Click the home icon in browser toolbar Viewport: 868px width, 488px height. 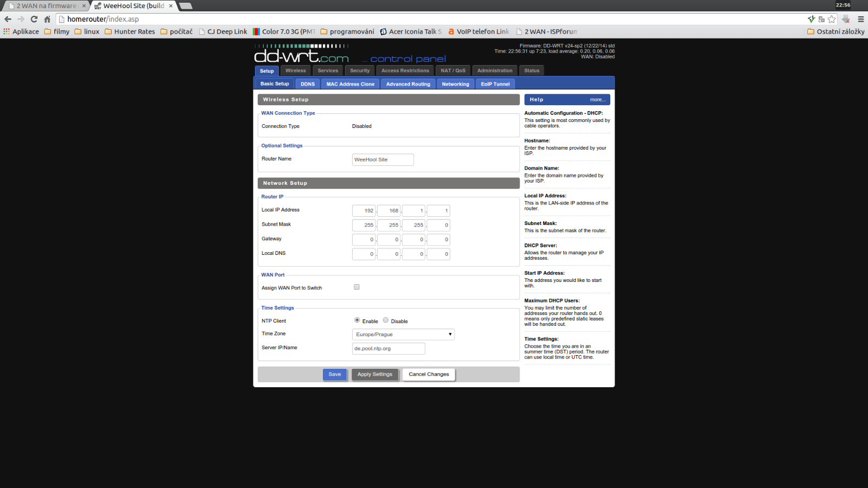pyautogui.click(x=47, y=19)
